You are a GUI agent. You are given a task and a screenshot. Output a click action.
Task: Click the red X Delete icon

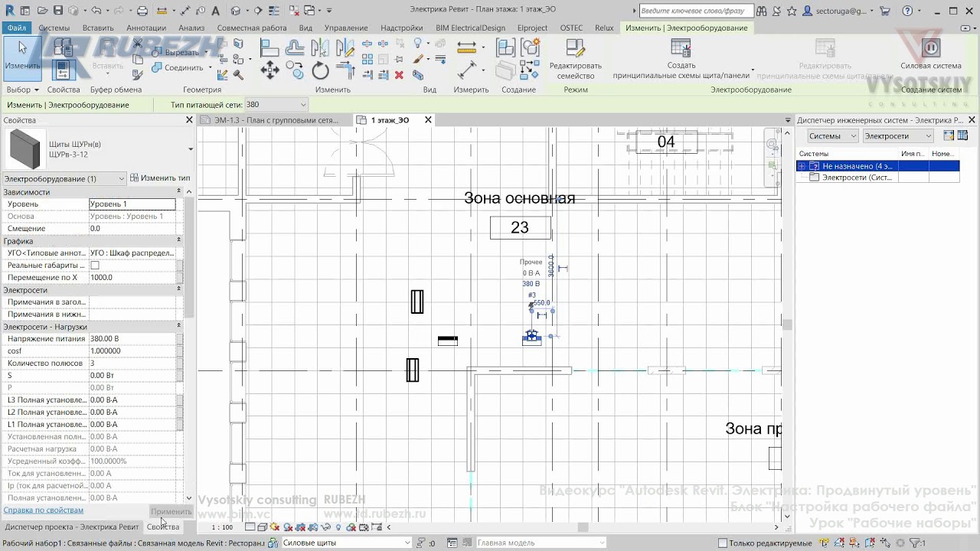point(399,75)
